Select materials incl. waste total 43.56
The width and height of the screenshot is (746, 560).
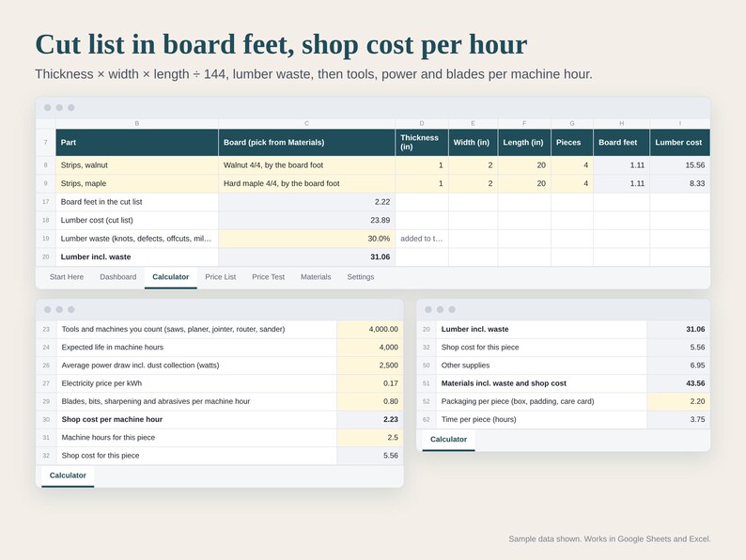pos(678,383)
